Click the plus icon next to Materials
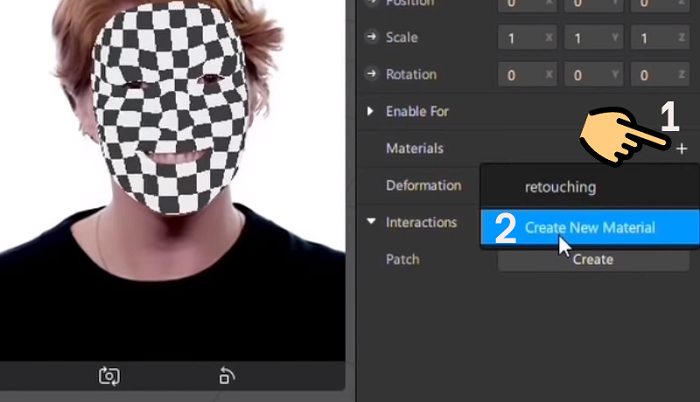 coord(682,149)
